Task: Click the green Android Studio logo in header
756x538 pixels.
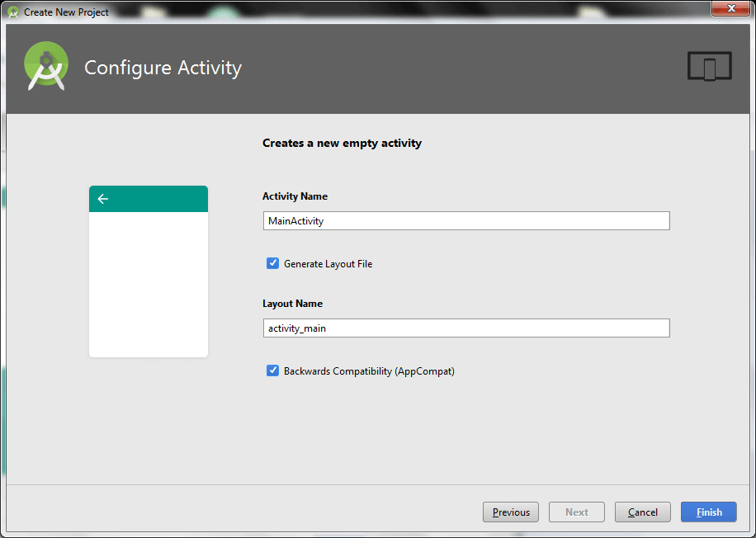Action: 46,67
